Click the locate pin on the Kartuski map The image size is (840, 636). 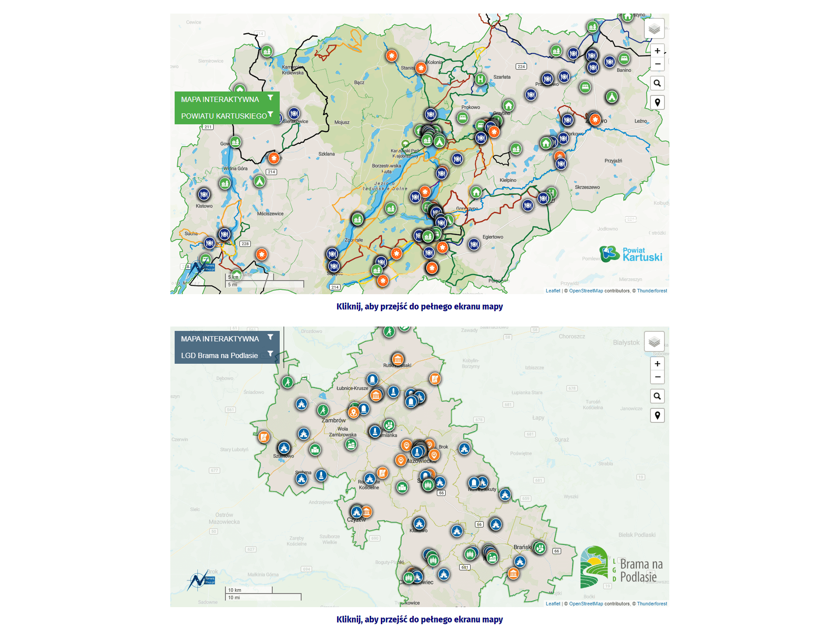point(657,102)
